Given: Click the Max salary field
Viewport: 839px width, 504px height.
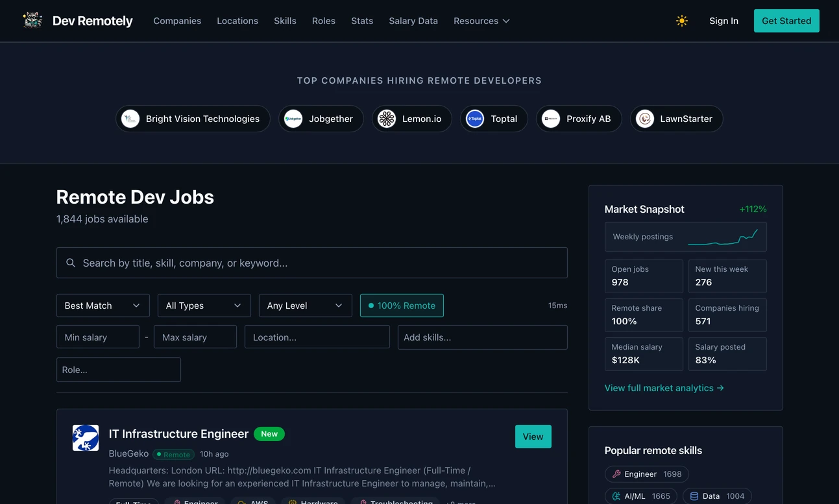Looking at the screenshot, I should 195,337.
